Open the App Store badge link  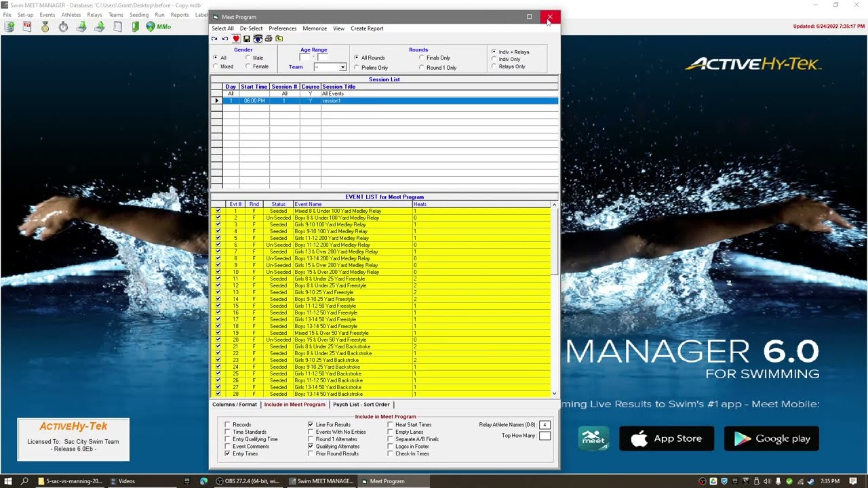point(667,439)
